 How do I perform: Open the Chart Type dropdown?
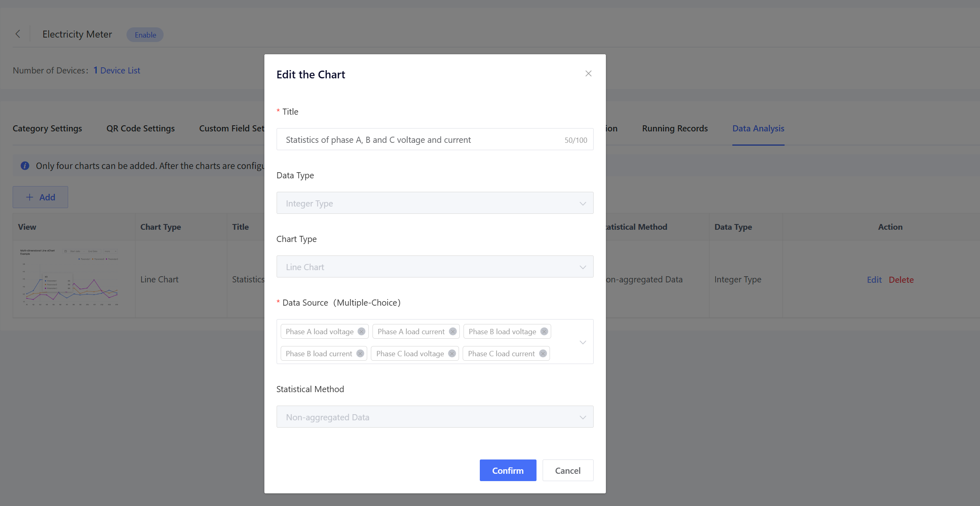(x=435, y=266)
